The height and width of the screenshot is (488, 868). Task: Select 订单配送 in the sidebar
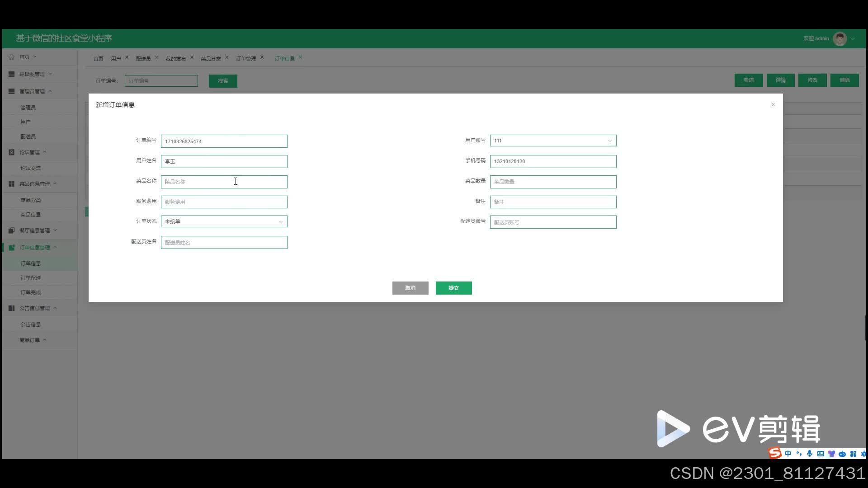(x=30, y=278)
